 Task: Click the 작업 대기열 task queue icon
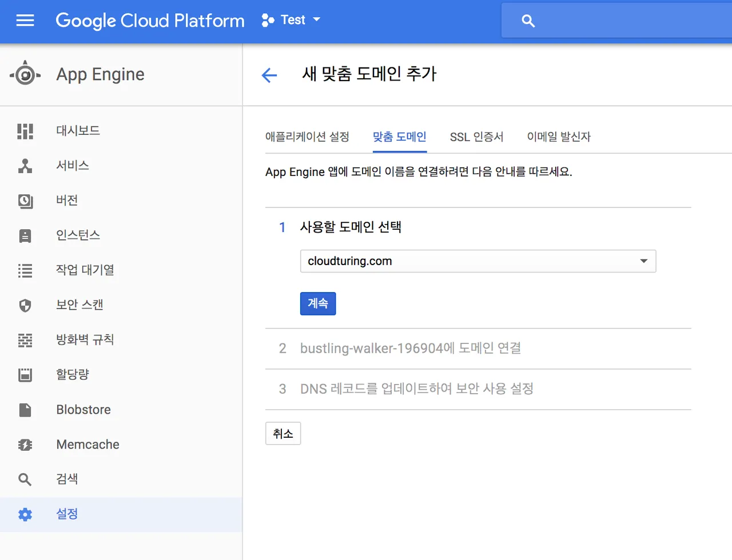[25, 270]
